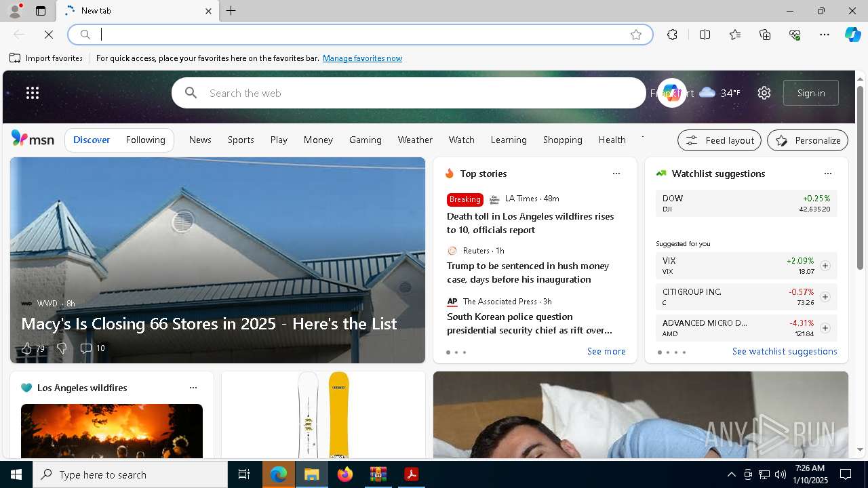Screen dimensions: 868x488
Task: Open the Macy's closing stores headline
Action: [x=209, y=323]
